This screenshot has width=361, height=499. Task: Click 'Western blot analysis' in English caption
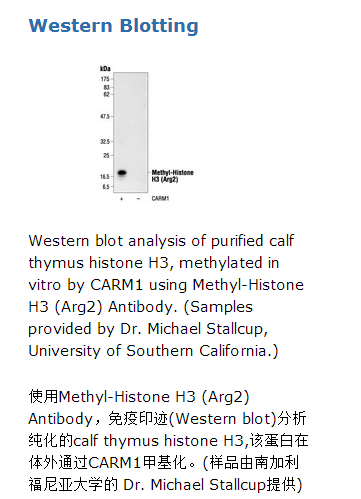click(x=107, y=241)
